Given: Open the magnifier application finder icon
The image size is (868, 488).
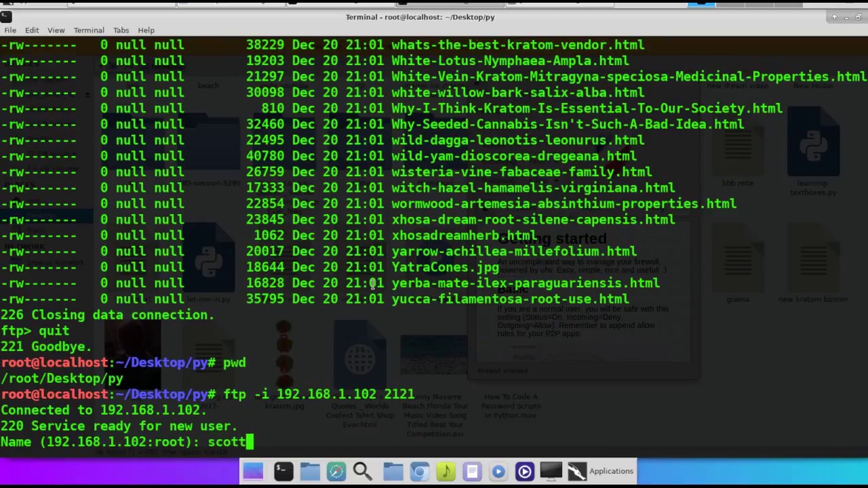Looking at the screenshot, I should [362, 471].
